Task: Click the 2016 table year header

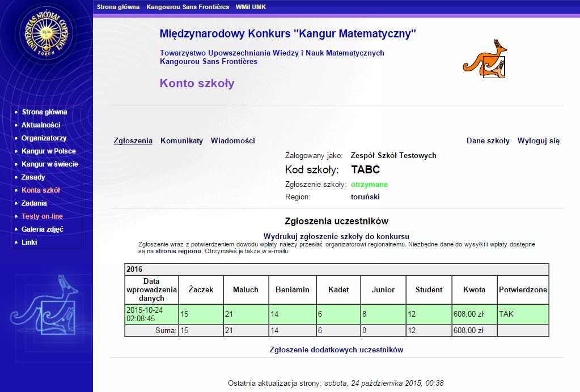Action: [x=337, y=269]
